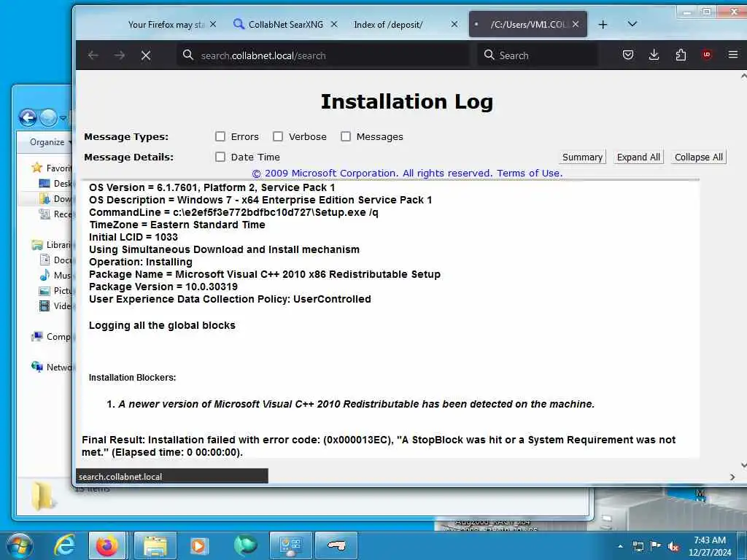Open Pictures library in Explorer sidebar
The image size is (747, 560).
pyautogui.click(x=55, y=290)
